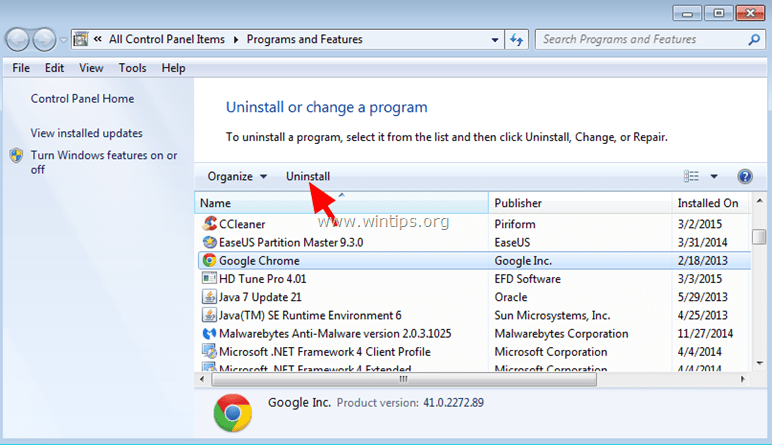Open the view options dropdown arrow
The width and height of the screenshot is (772, 445).
pos(714,176)
